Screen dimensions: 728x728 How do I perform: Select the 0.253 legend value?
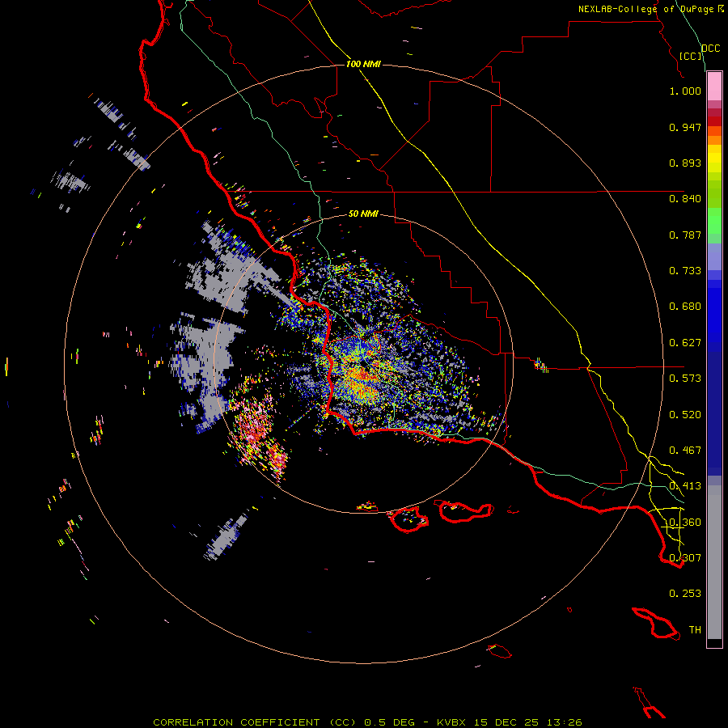(x=685, y=594)
